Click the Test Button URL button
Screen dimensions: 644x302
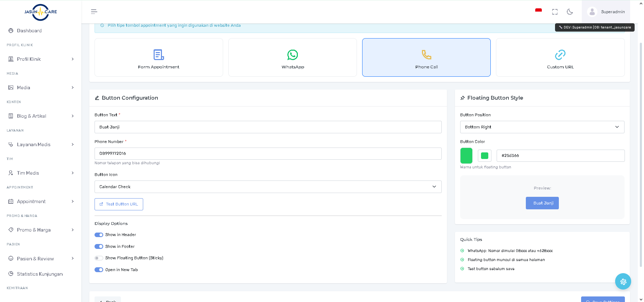coord(119,204)
